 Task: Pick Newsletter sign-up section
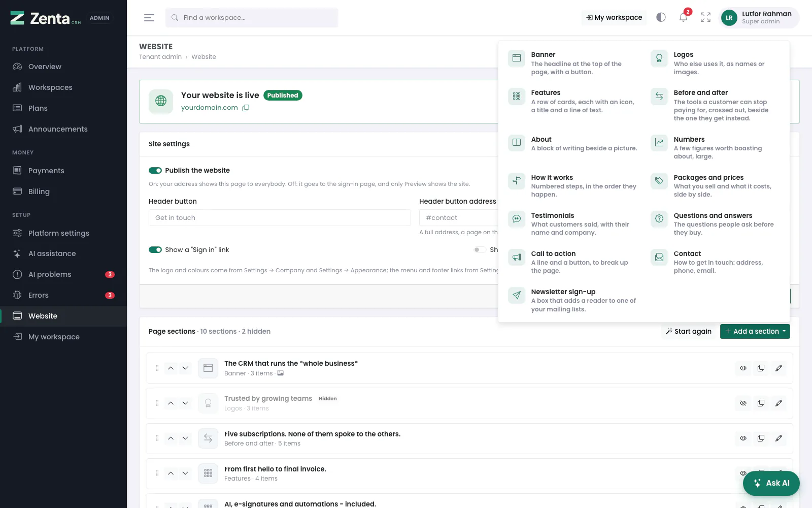click(x=573, y=300)
